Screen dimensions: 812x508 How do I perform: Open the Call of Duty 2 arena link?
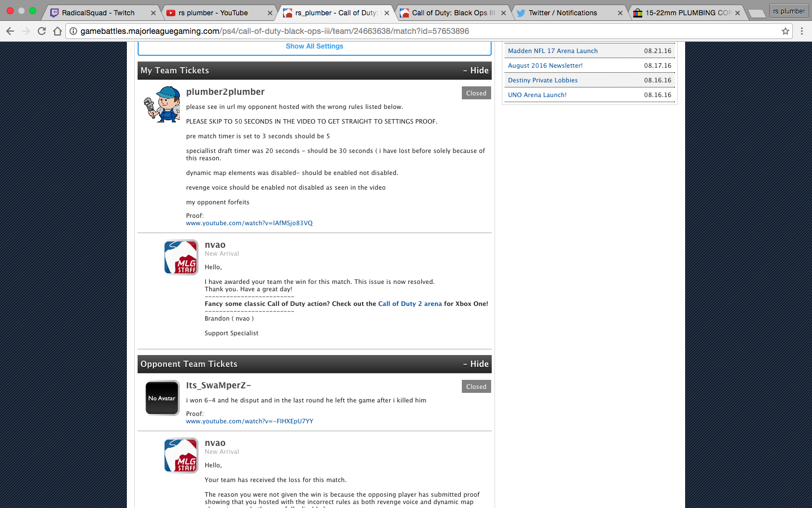coord(410,304)
